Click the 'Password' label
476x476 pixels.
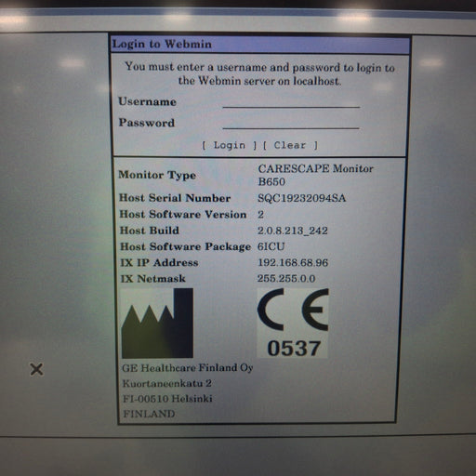tap(147, 123)
